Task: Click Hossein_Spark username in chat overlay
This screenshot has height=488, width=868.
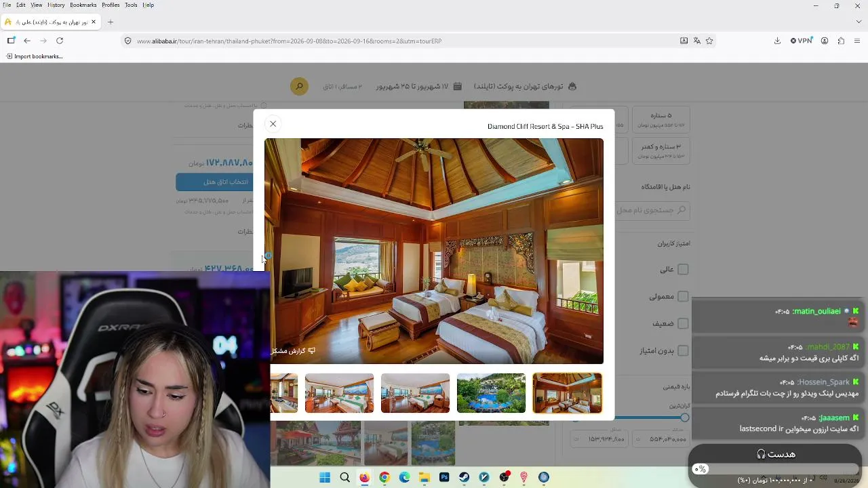Action: (823, 382)
